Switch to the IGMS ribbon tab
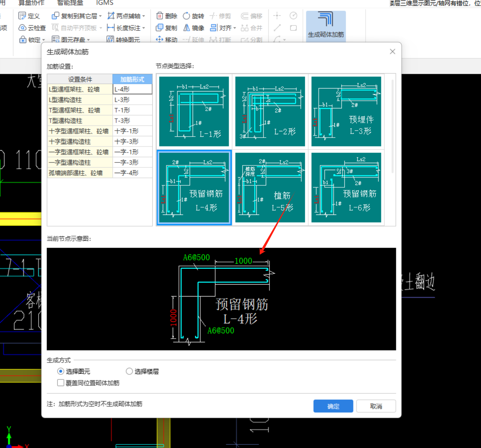Viewport: 481px width, 448px height. coord(105,3)
